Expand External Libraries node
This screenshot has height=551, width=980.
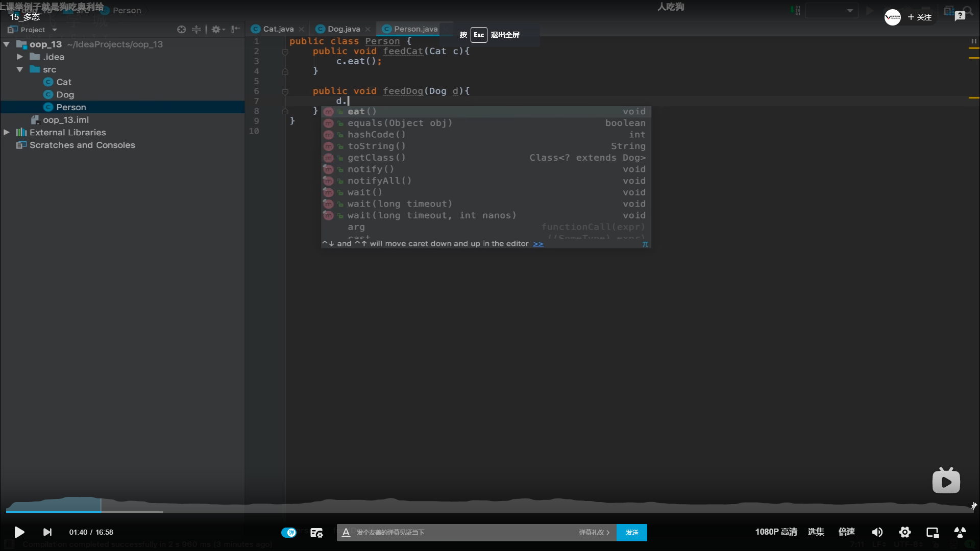7,132
